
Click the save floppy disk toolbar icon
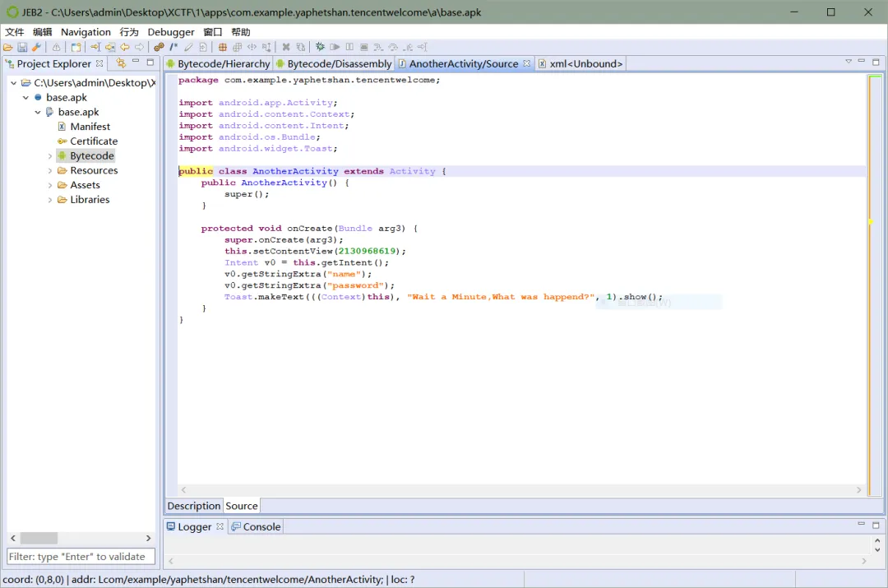pyautogui.click(x=22, y=48)
